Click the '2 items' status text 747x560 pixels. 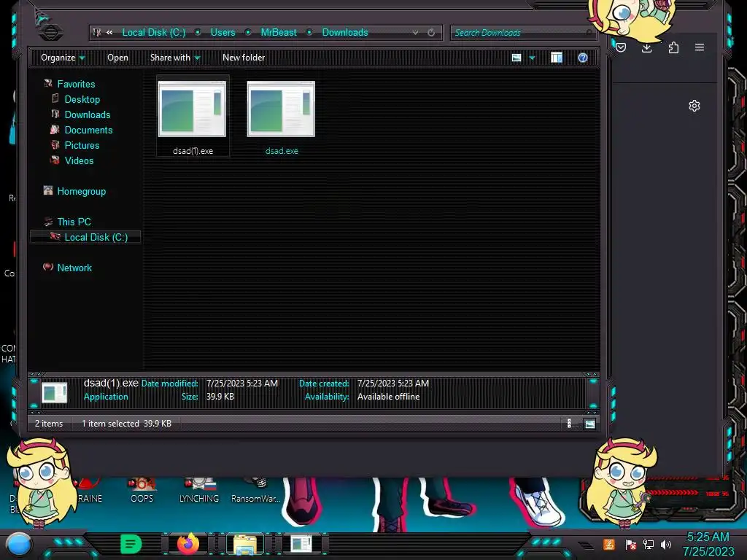49,424
